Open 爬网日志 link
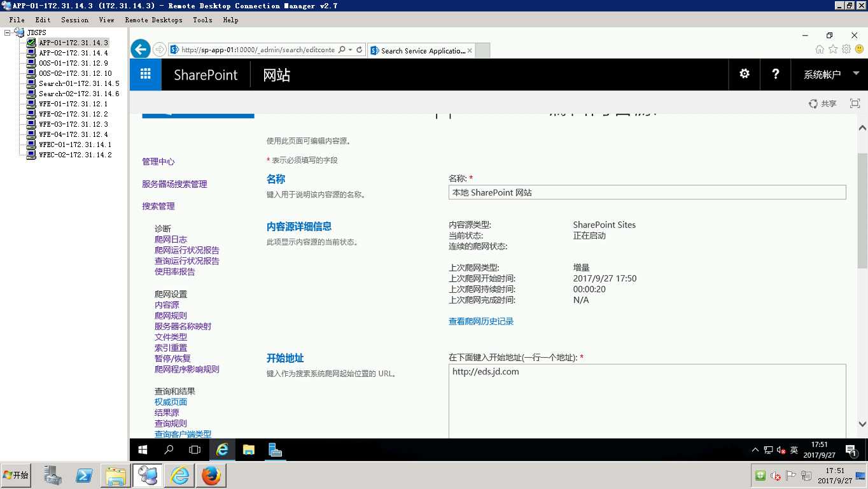Image resolution: width=868 pixels, height=489 pixels. (x=171, y=239)
